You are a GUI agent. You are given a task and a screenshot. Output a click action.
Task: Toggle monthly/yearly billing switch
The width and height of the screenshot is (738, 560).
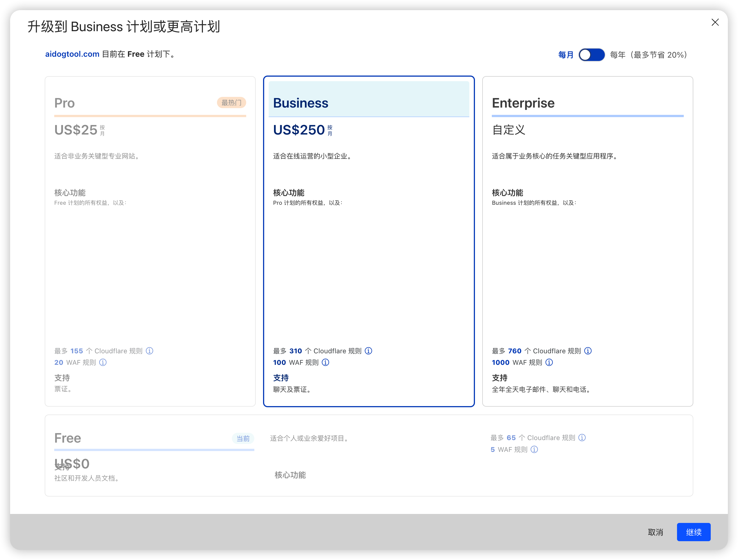[592, 55]
